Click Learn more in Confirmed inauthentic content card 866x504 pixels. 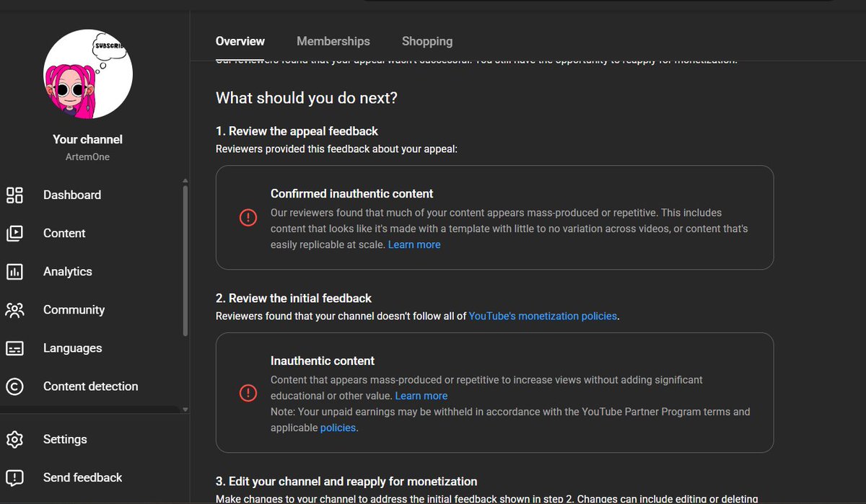point(414,244)
